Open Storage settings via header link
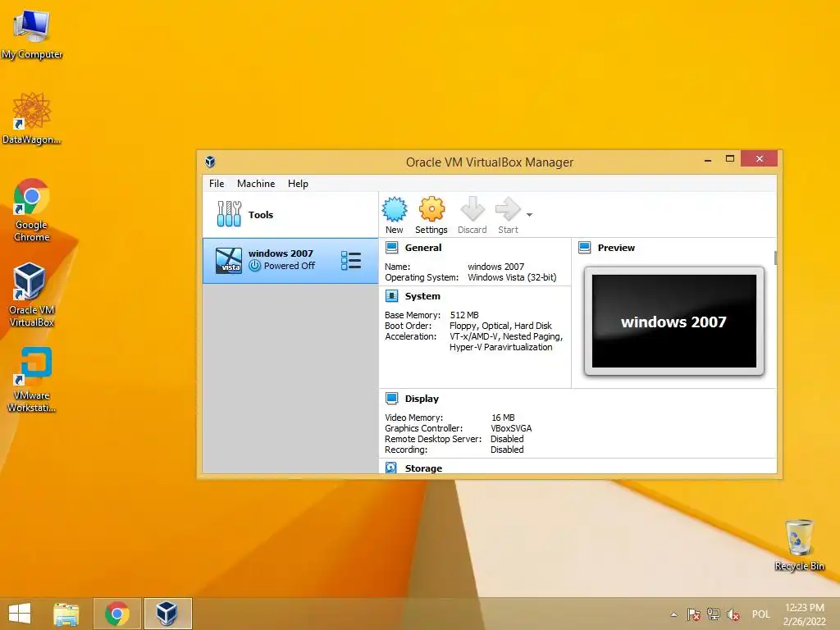Image resolution: width=840 pixels, height=630 pixels. coord(423,468)
